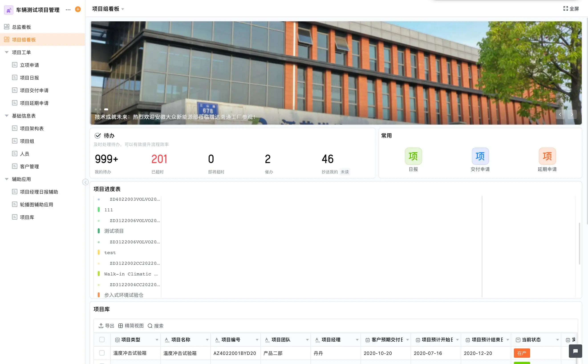Select 项目组看板 in sidebar
The width and height of the screenshot is (588, 364).
tap(43, 39)
